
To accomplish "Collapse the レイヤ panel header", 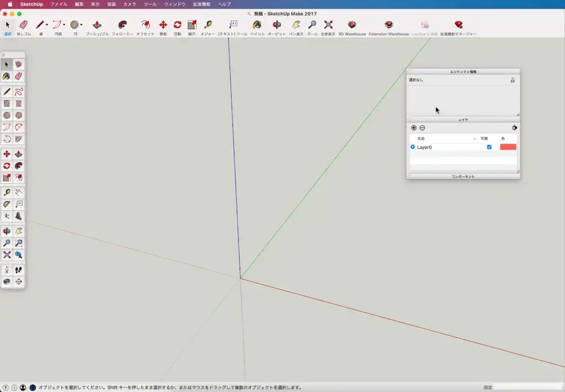I will 463,120.
